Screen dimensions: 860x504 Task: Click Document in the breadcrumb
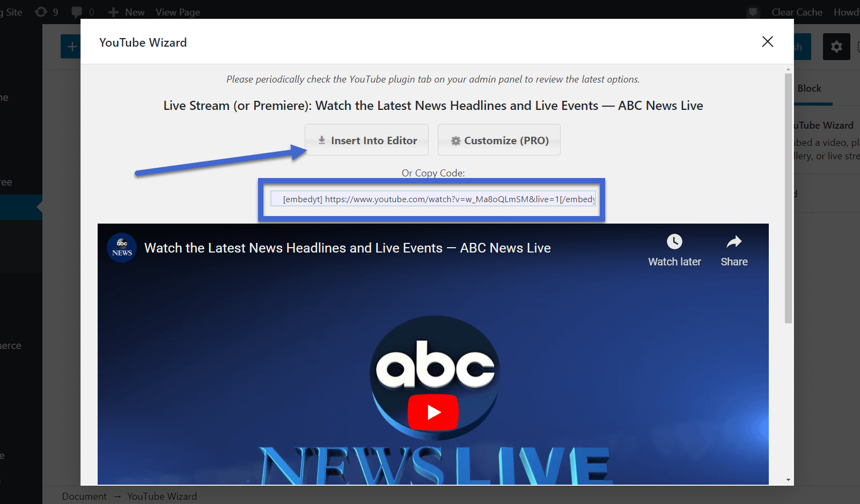coord(84,496)
